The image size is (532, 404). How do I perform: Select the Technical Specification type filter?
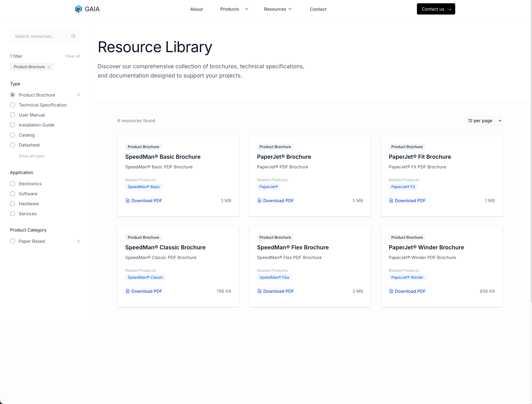pyautogui.click(x=13, y=105)
